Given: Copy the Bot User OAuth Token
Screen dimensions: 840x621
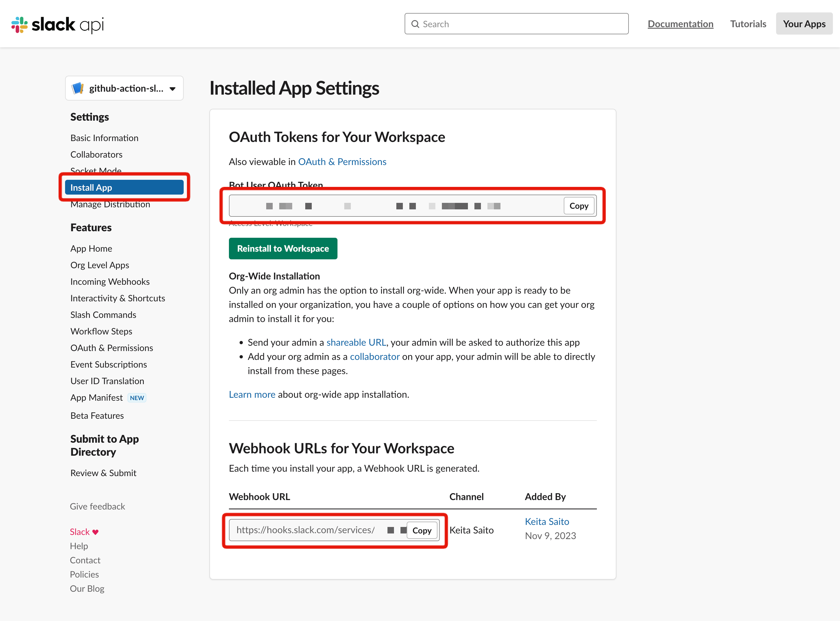Looking at the screenshot, I should coord(579,206).
